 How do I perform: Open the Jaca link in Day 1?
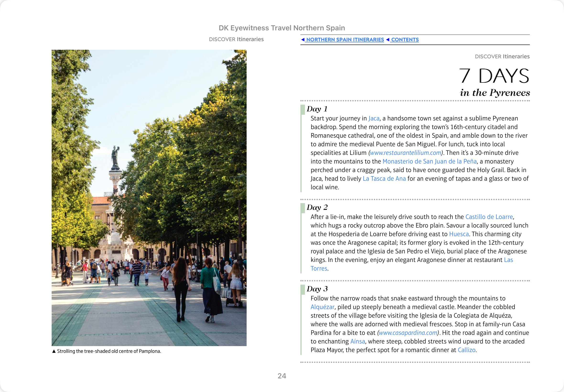pos(374,118)
